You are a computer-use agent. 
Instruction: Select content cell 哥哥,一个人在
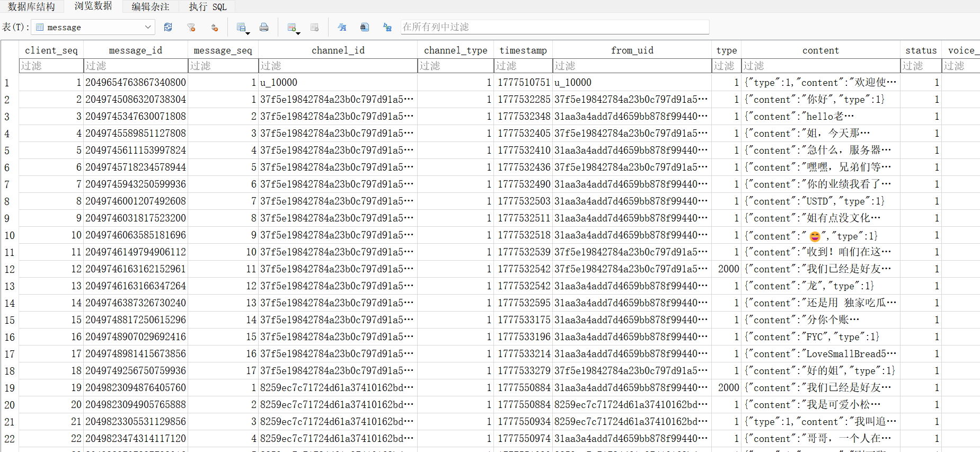click(x=821, y=439)
